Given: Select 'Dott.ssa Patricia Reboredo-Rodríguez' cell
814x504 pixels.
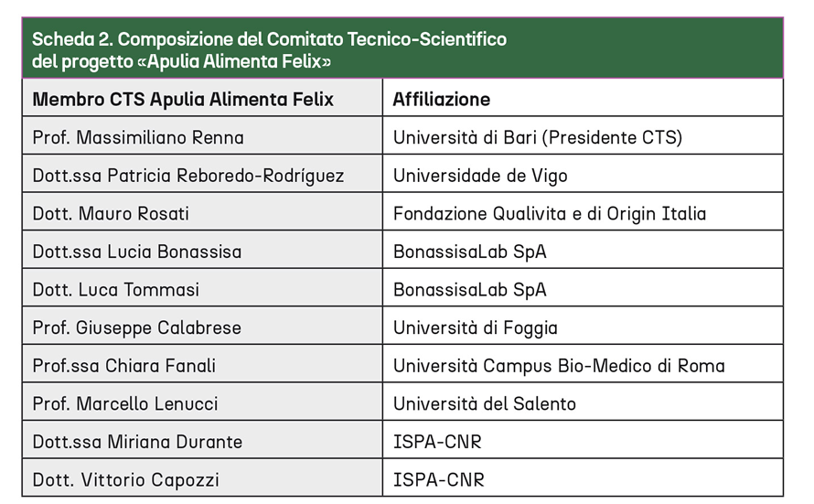Looking at the screenshot, I should 187,176.
